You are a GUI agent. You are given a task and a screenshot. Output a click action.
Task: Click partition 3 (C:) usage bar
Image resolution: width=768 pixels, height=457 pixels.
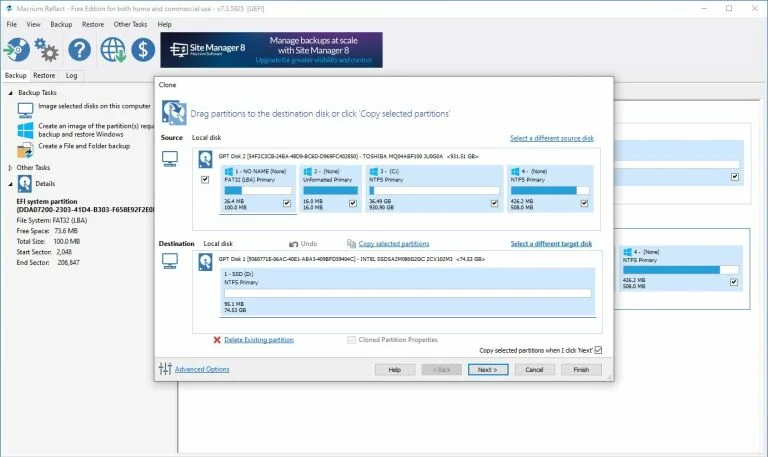tap(434, 191)
